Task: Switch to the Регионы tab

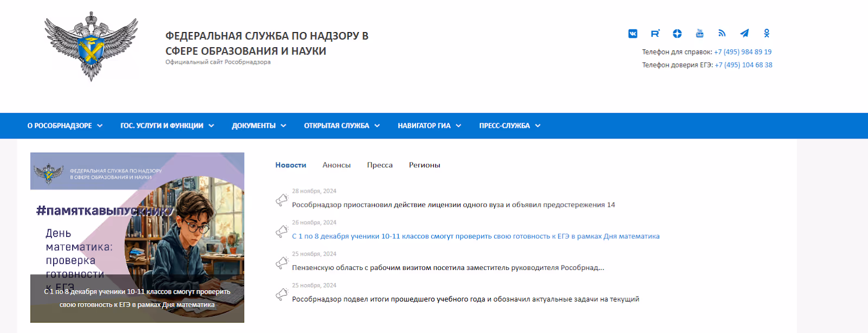Action: click(425, 165)
